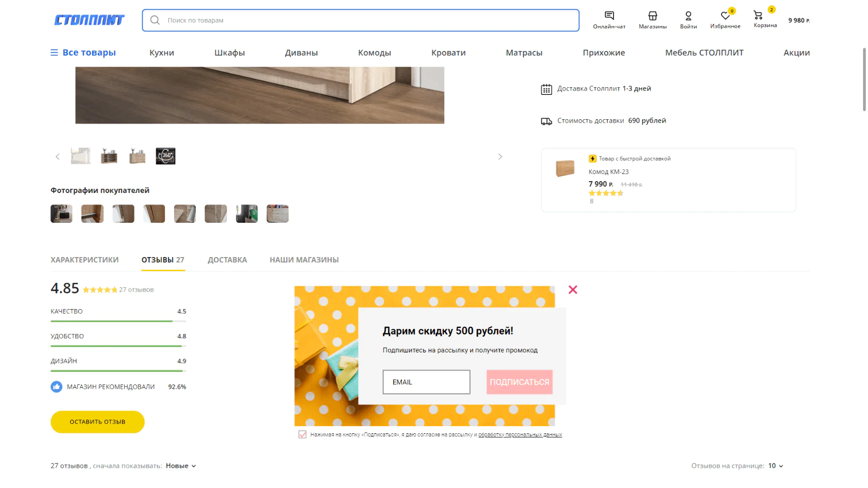Click the Столплит logo
868x488 pixels.
coord(89,20)
